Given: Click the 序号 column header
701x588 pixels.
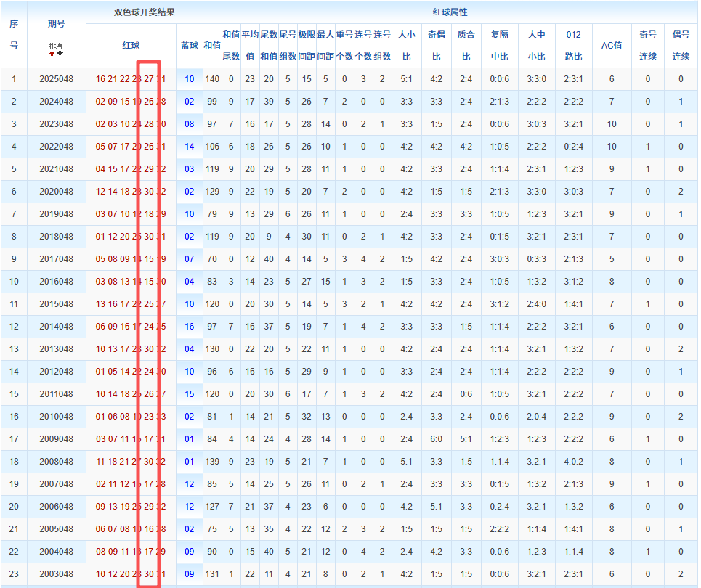Looking at the screenshot, I should point(13,34).
